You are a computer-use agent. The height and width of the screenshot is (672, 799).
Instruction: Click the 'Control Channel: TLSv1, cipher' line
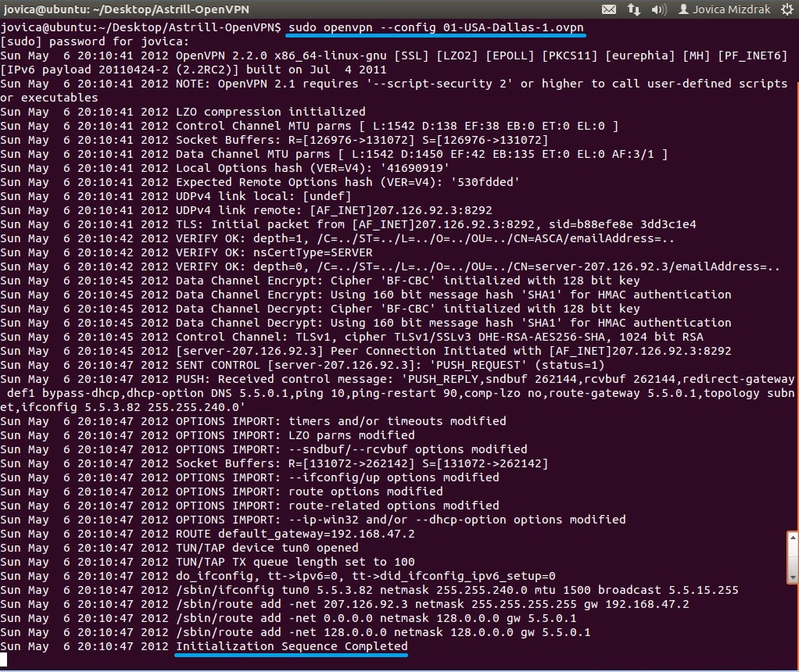point(352,338)
